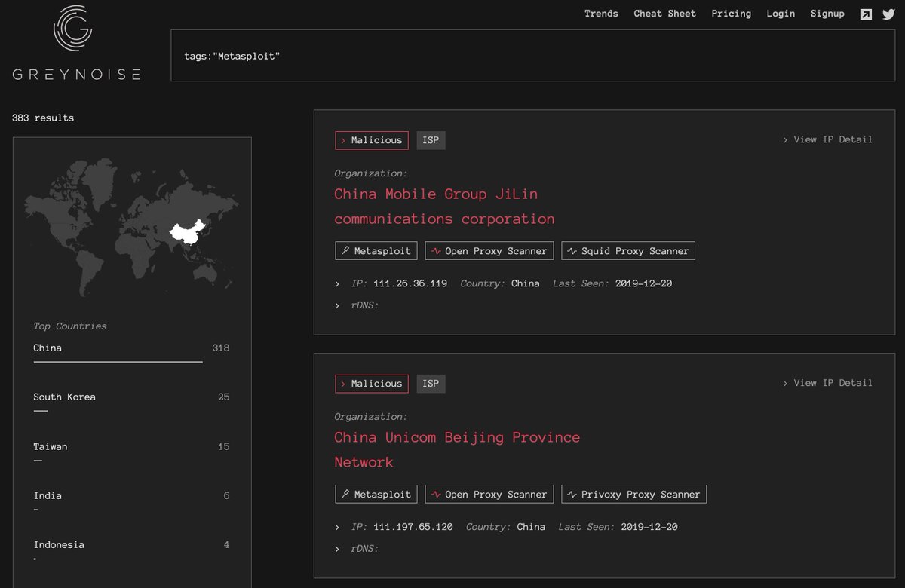Open China Mobile Group JiLin organization title
The height and width of the screenshot is (588, 905).
445,207
